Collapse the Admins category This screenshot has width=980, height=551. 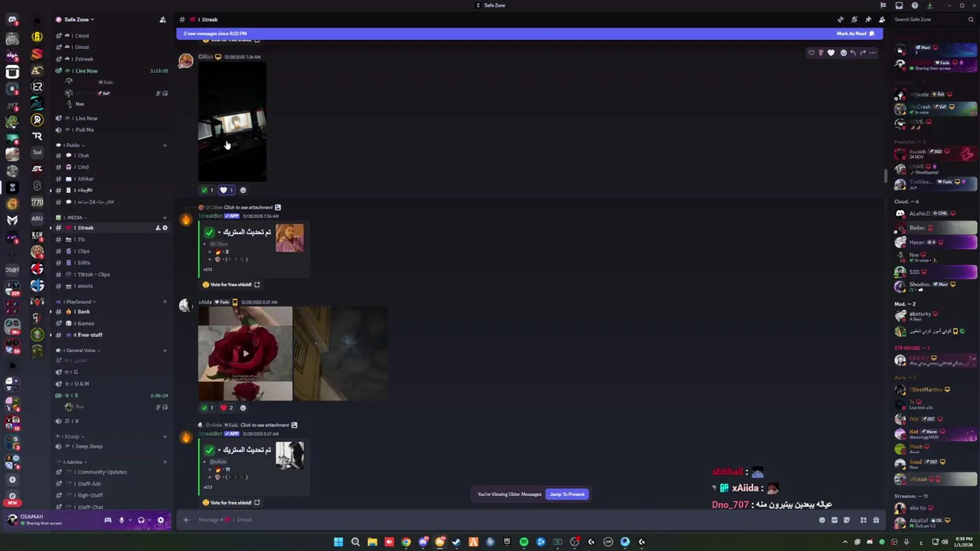click(x=73, y=462)
